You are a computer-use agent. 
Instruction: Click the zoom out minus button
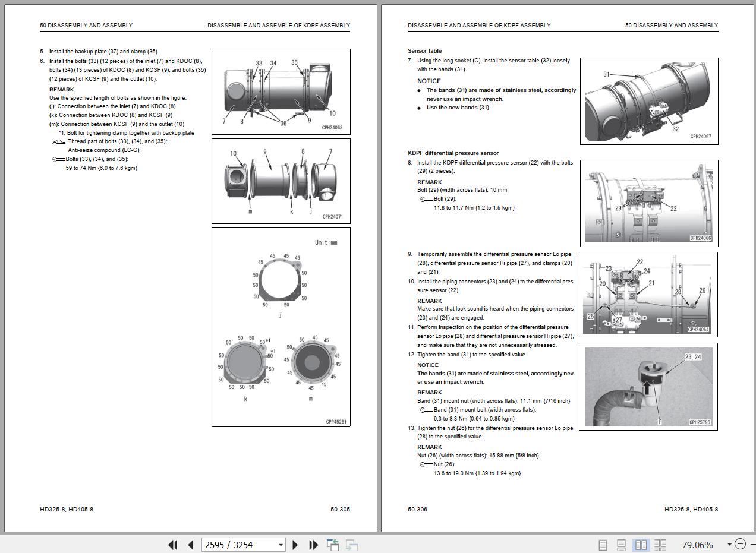tap(740, 544)
